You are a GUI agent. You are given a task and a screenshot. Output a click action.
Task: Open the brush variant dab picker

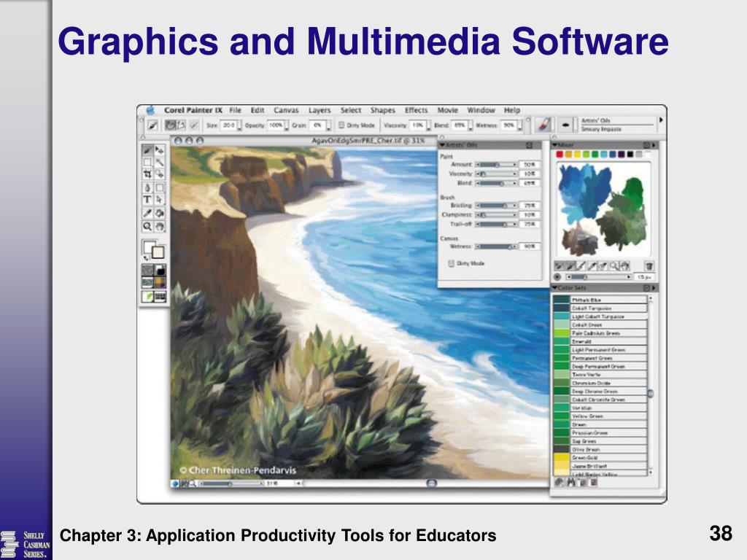coord(565,125)
